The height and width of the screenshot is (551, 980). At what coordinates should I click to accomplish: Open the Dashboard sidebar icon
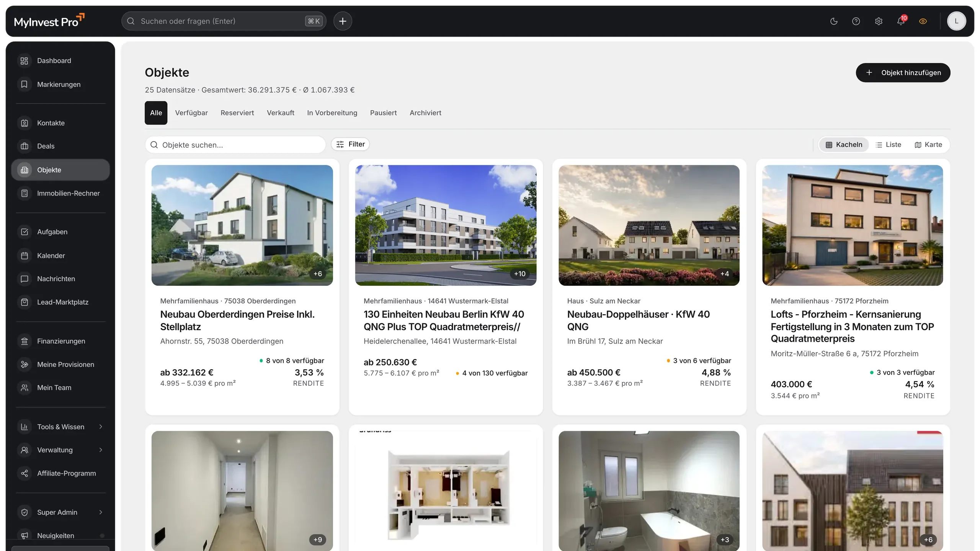[x=24, y=61]
